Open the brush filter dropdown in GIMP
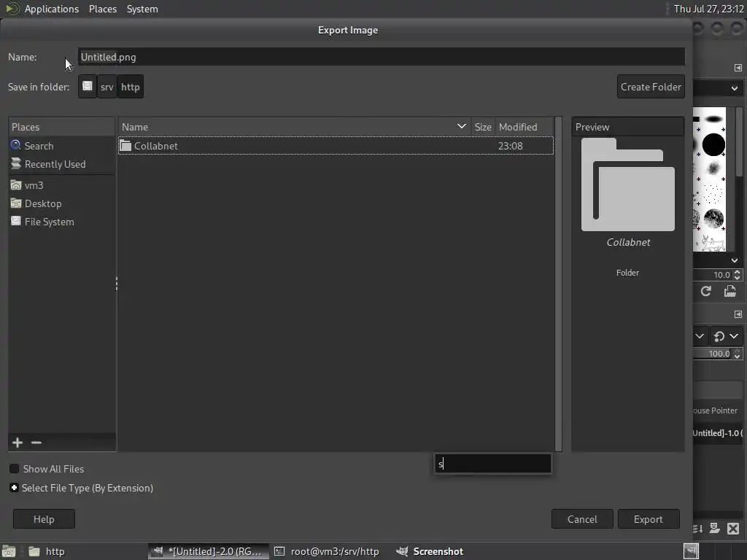 click(x=734, y=88)
